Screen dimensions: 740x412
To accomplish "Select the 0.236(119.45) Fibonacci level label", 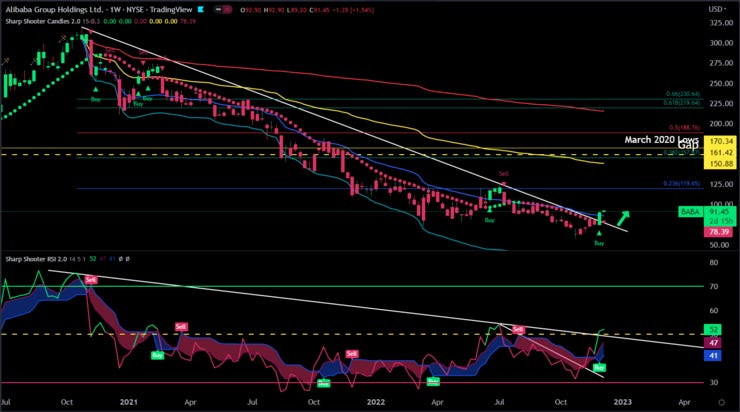I will (x=681, y=184).
